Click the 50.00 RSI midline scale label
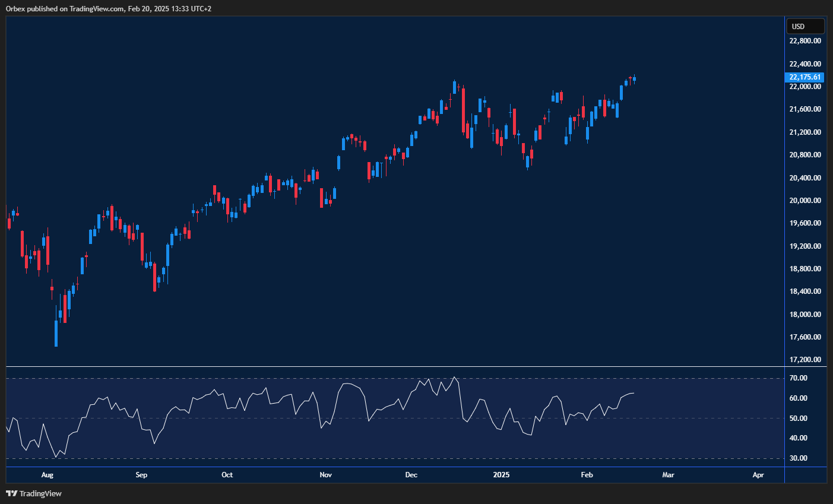Viewport: 833px width, 504px height. (x=799, y=419)
